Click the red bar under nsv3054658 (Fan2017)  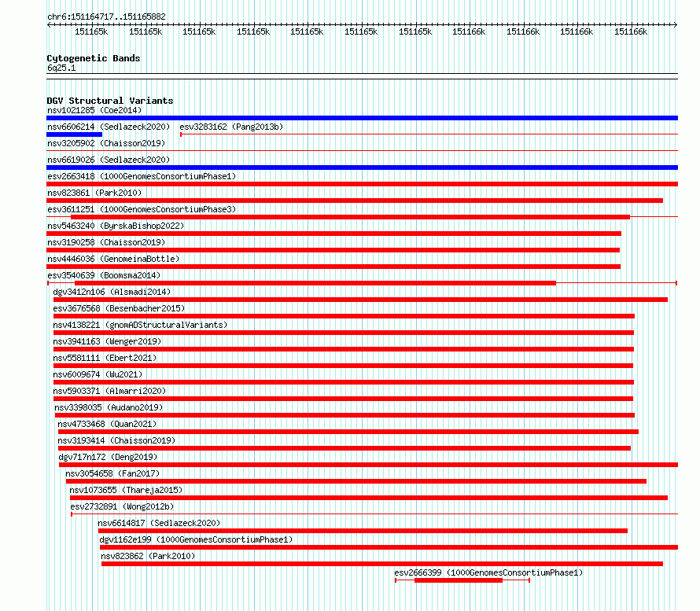click(x=356, y=481)
